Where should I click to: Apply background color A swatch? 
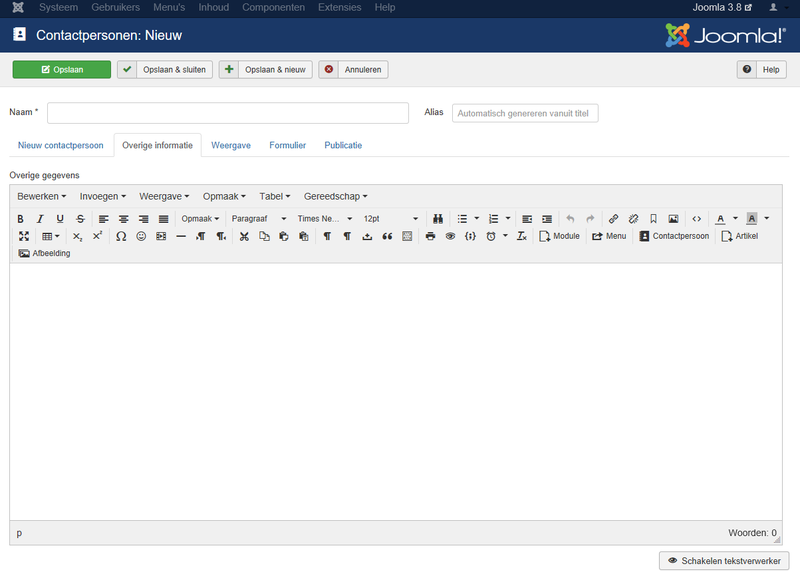[752, 219]
